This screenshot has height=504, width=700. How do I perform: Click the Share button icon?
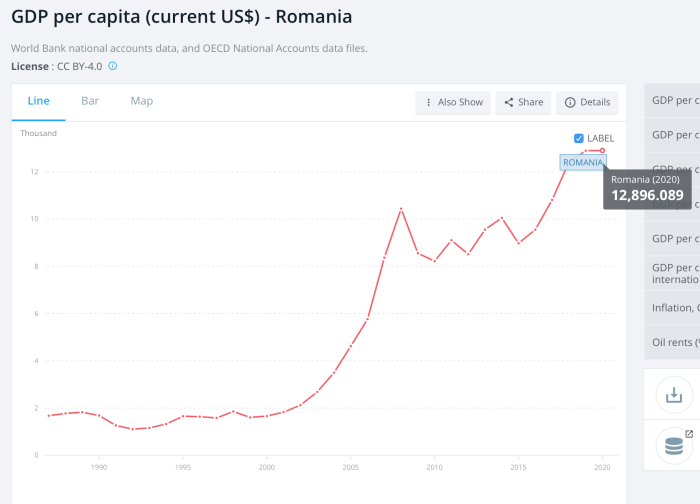coord(509,102)
